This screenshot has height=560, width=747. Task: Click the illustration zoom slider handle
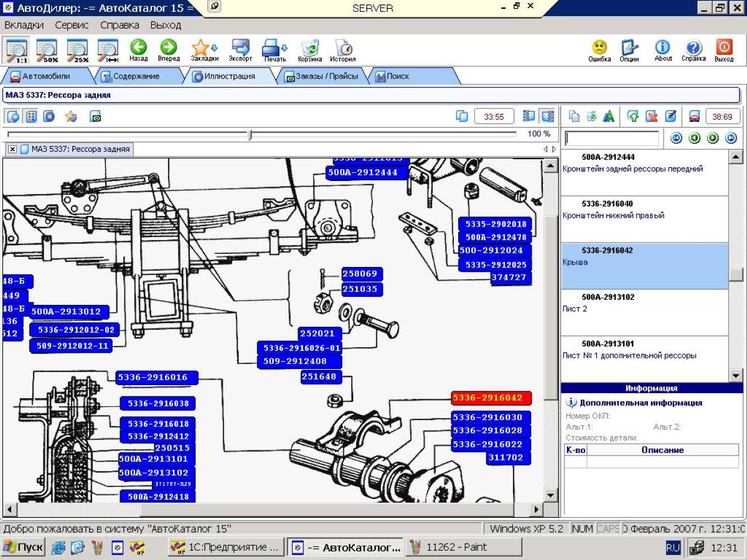pos(250,134)
